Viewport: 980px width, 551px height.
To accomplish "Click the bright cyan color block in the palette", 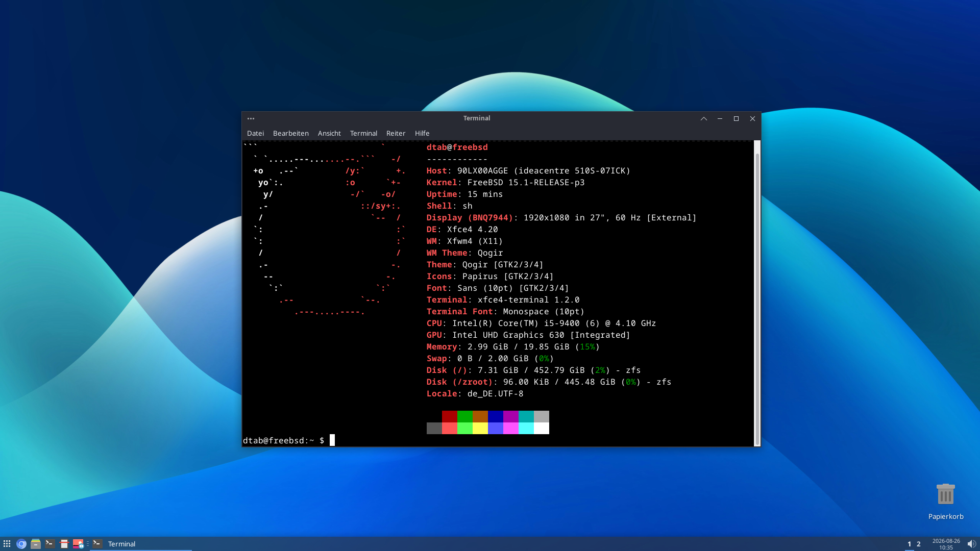I will point(526,428).
